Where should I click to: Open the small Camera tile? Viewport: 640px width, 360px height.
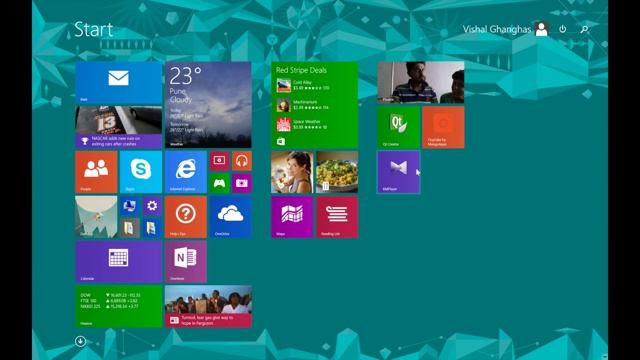242,183
